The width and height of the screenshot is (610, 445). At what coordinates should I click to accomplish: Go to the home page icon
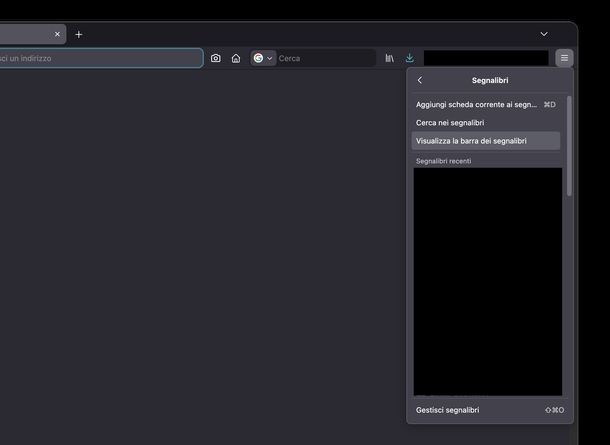(x=236, y=58)
